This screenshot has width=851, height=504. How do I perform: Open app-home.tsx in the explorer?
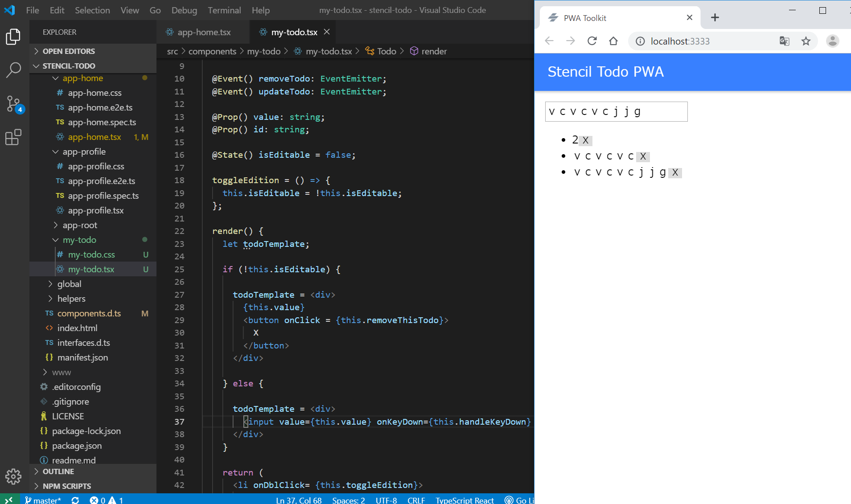95,137
